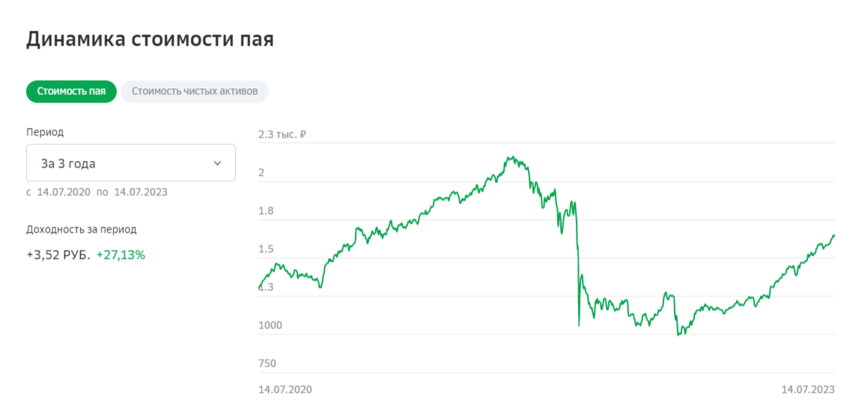Click the "1000" y-axis label
Image resolution: width=868 pixels, height=407 pixels.
(270, 325)
